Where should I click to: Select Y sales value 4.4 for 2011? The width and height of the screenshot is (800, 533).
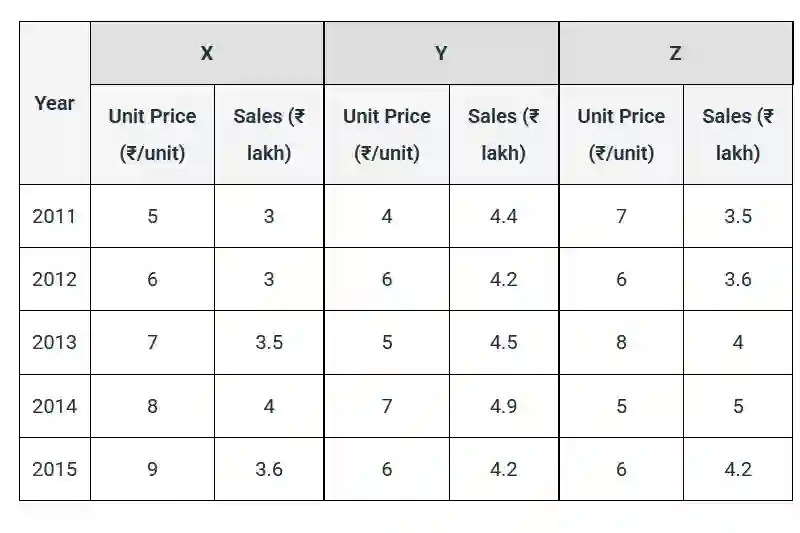click(x=504, y=216)
